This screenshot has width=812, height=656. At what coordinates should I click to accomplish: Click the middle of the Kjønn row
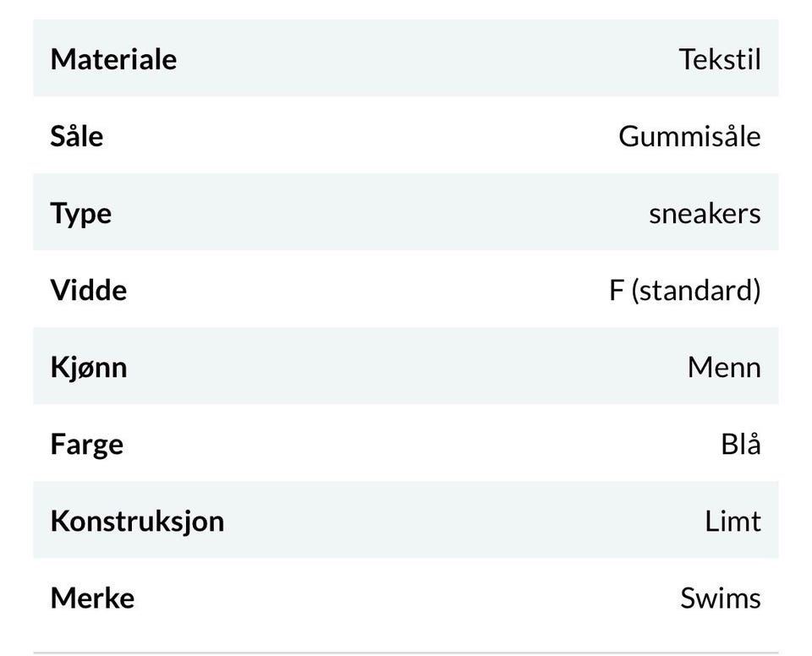click(x=406, y=366)
